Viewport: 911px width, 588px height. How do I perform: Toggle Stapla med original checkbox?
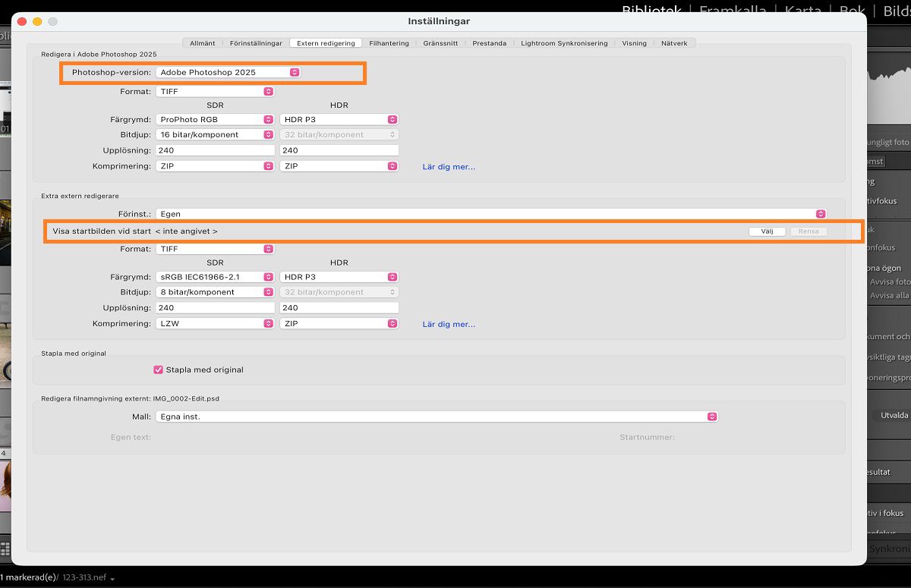pyautogui.click(x=158, y=369)
